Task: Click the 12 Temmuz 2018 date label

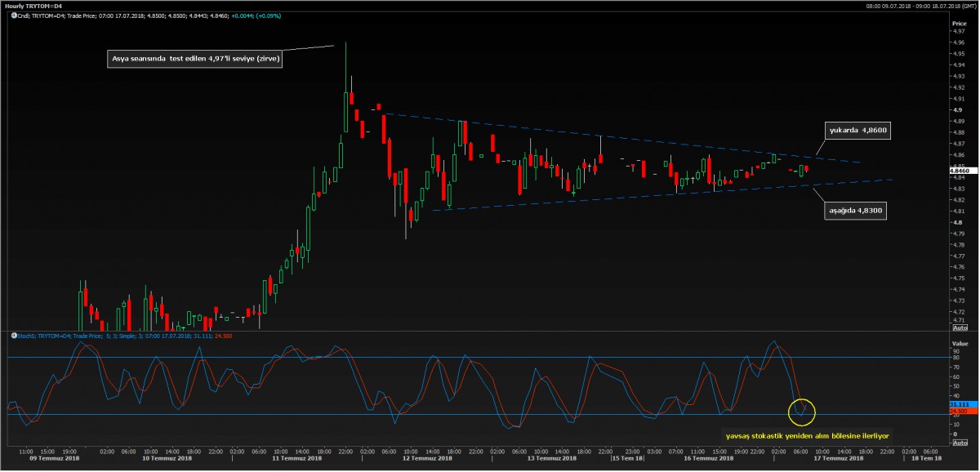Action: point(427,458)
